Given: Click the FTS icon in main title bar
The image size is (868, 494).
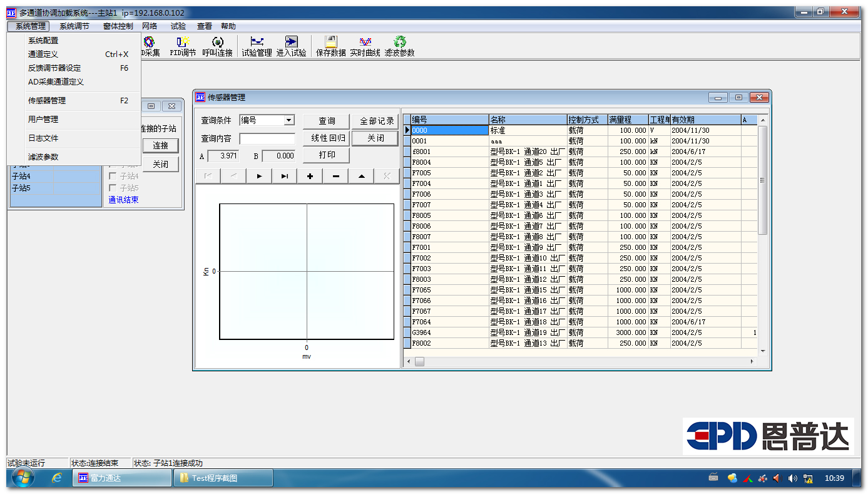Looking at the screenshot, I should pyautogui.click(x=11, y=13).
